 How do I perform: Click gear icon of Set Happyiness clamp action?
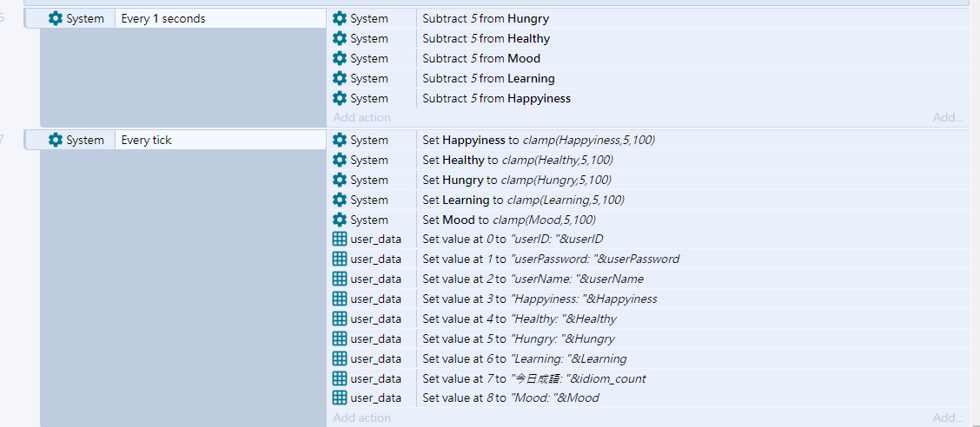click(340, 140)
